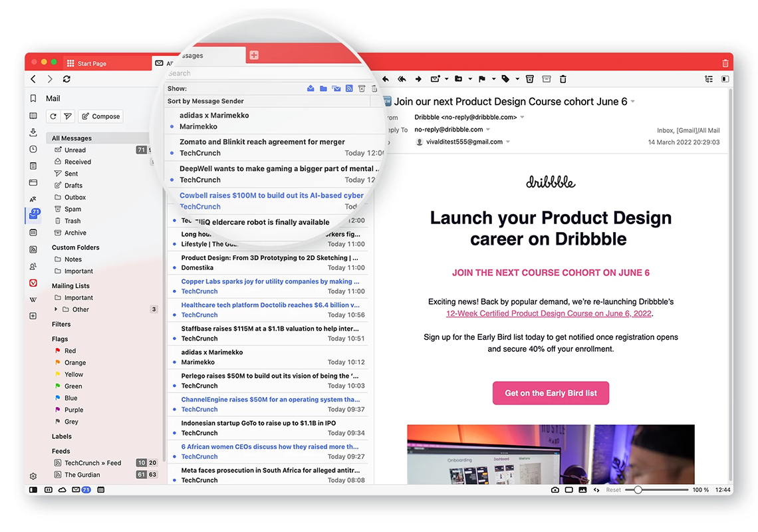This screenshot has width=758, height=532.
Task: Toggle showing feeds in message list
Action: click(x=349, y=88)
